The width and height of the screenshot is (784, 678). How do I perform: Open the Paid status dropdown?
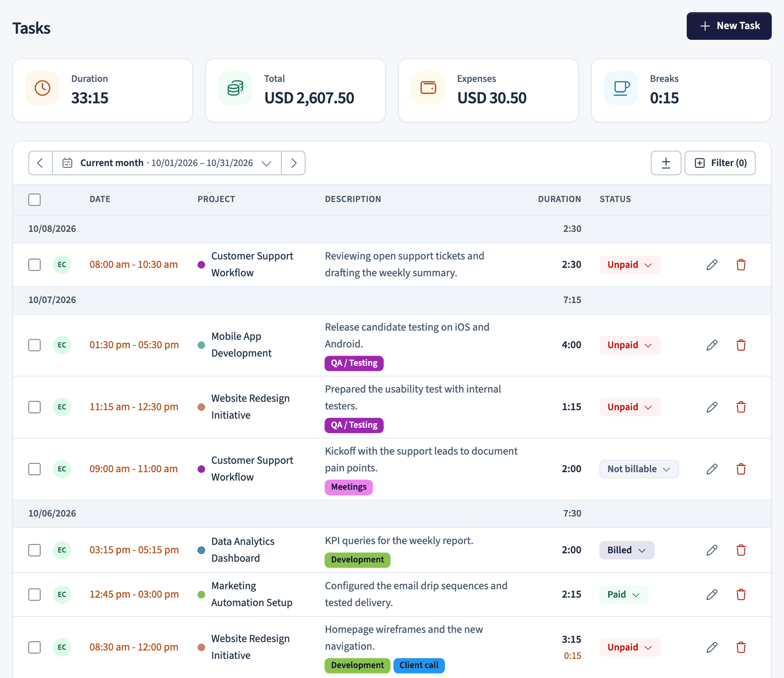click(624, 594)
